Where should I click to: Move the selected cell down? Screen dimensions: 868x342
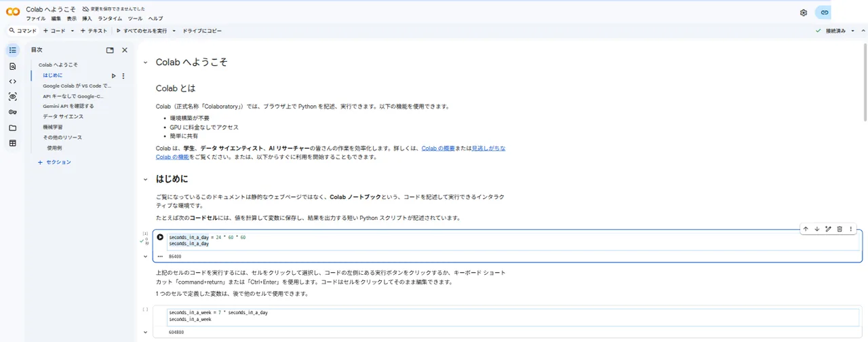coord(817,229)
